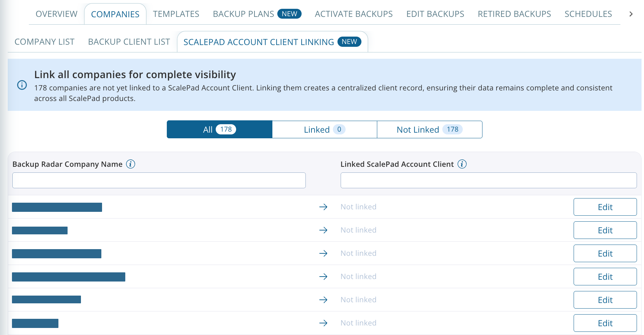Click the Backup Radar Company Name filter field
This screenshot has height=335, width=644.
coord(159,180)
